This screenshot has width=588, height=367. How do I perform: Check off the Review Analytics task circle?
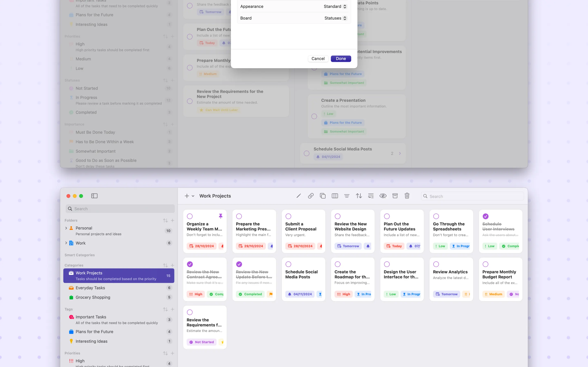(436, 264)
